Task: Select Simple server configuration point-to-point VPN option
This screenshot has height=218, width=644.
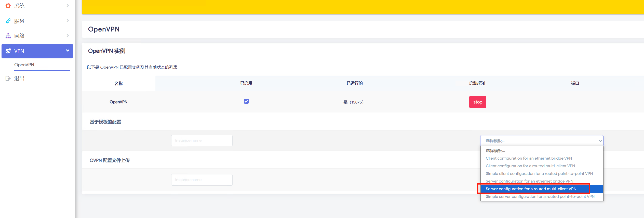Action: pyautogui.click(x=540, y=197)
